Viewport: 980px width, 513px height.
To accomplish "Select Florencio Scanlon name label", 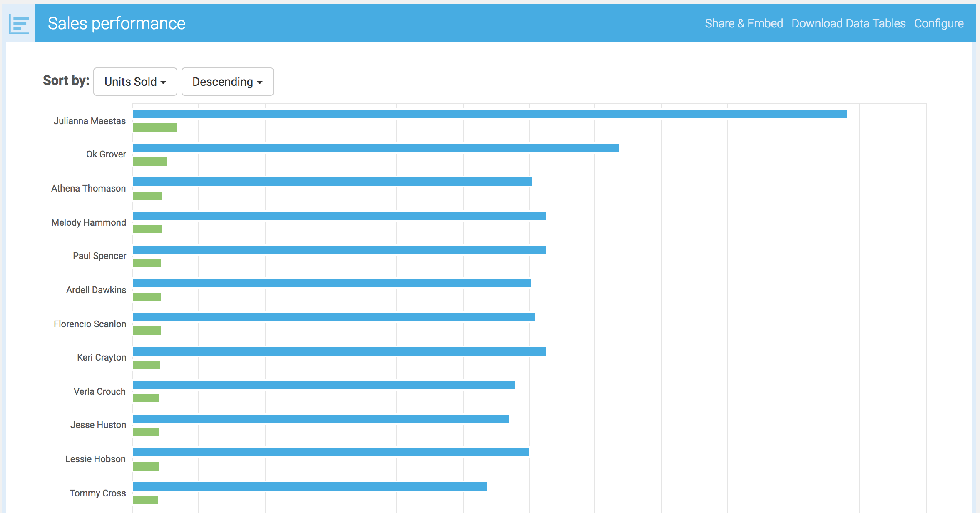I will point(90,324).
